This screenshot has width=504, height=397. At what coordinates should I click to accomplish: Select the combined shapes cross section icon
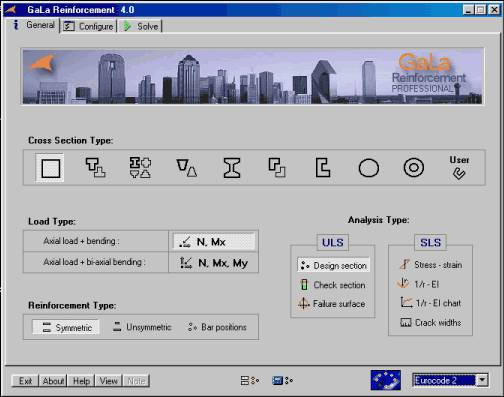pos(140,168)
